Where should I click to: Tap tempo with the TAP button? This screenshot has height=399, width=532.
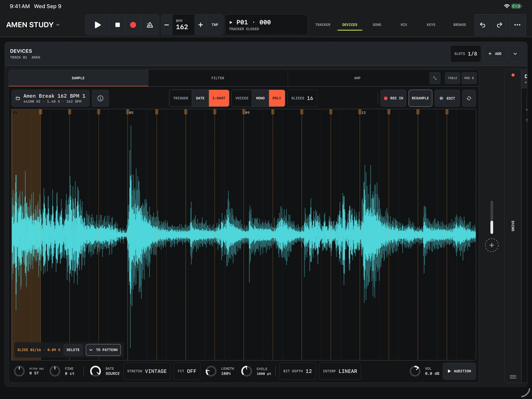(x=215, y=25)
